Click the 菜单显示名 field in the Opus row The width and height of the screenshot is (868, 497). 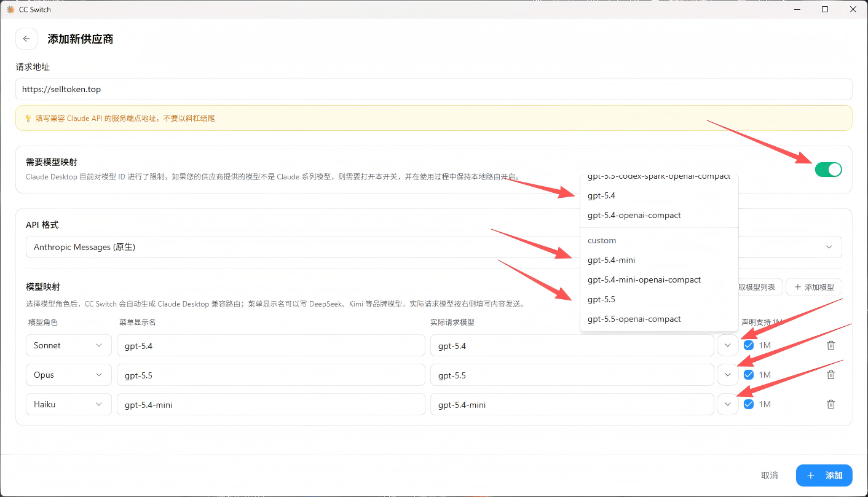pos(270,375)
